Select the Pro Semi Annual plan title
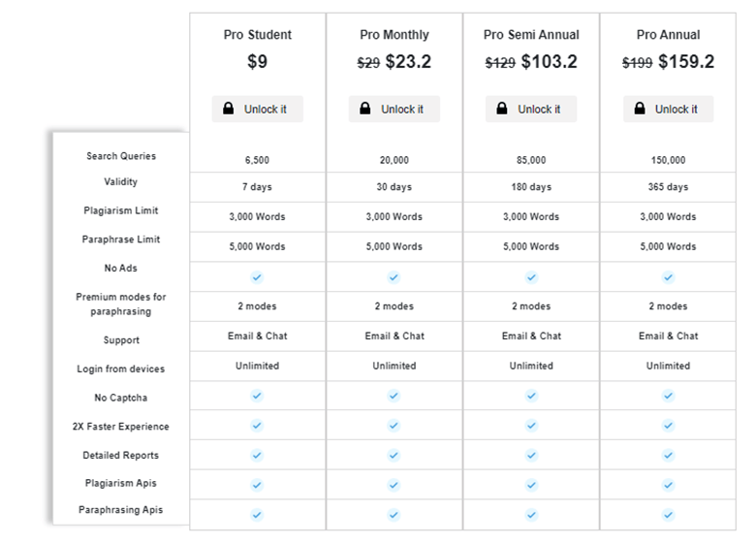756x544 pixels. [531, 35]
